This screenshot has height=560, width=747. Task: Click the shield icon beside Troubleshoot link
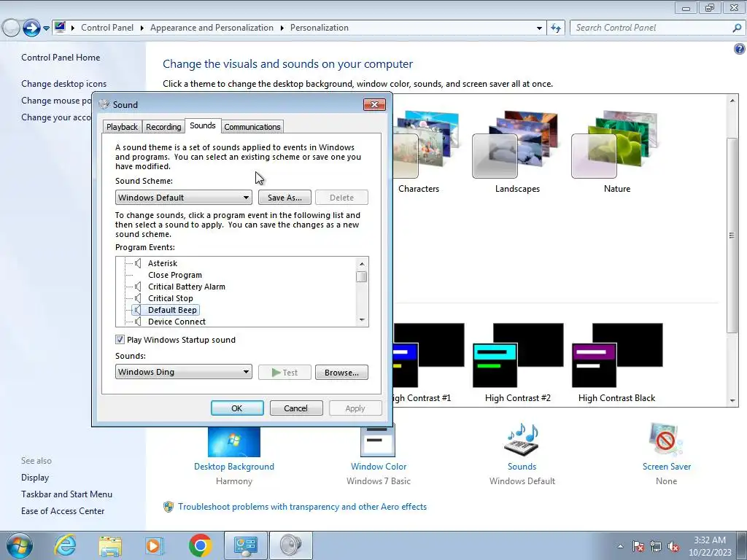(169, 507)
